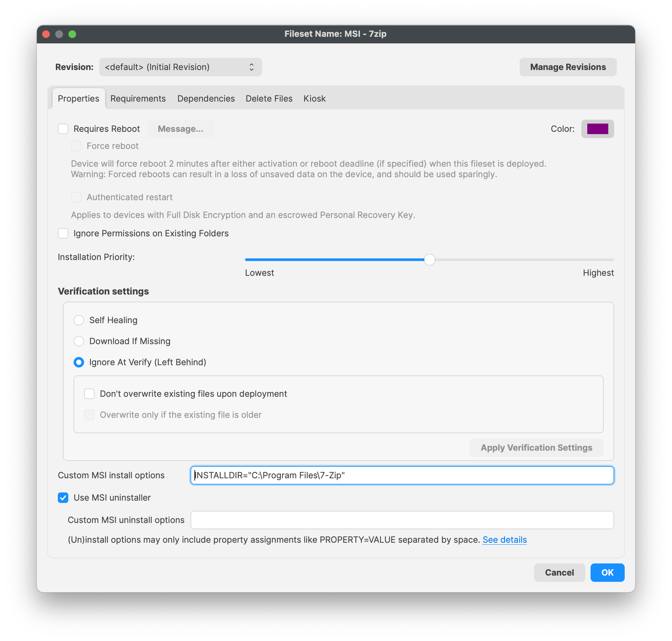672x641 pixels.
Task: Switch to the Requirements tab
Action: [137, 98]
